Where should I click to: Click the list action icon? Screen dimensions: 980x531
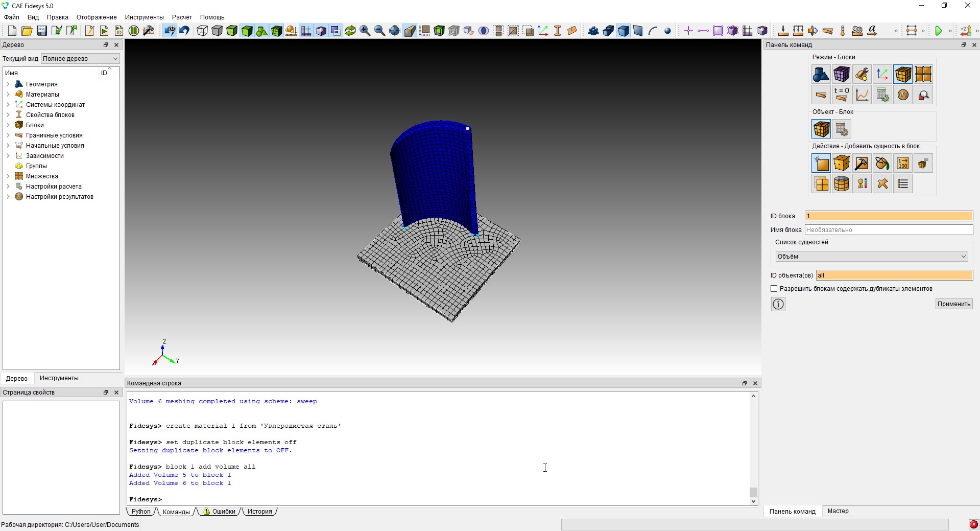(903, 184)
